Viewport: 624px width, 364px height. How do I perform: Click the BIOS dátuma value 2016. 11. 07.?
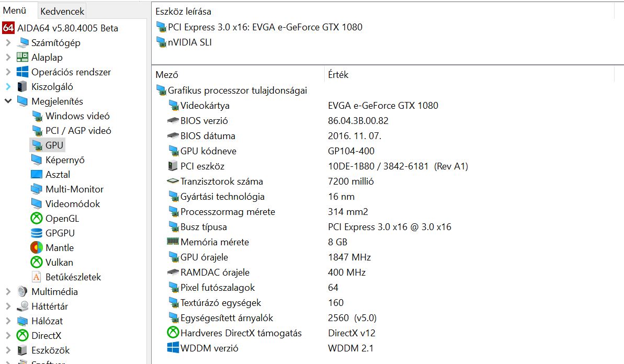(x=355, y=136)
